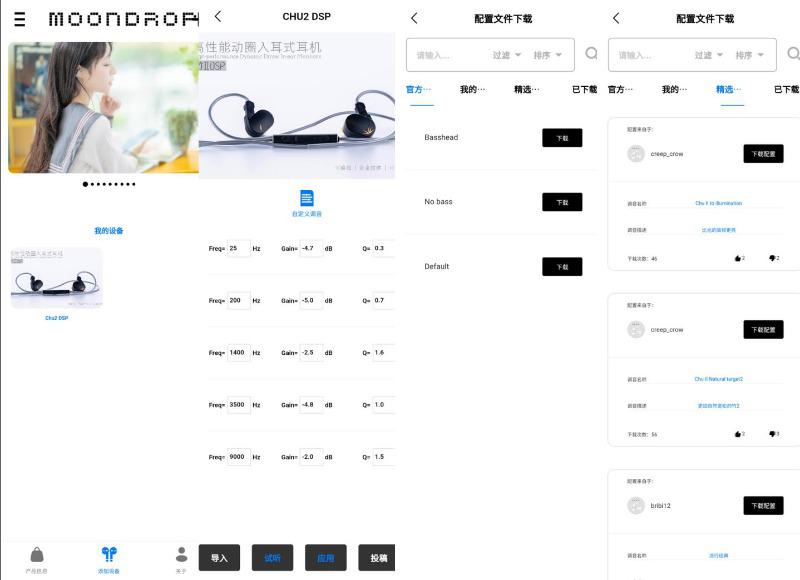Click 下载配置 on the Chu II Natural target2 card
Viewport: 800px width, 580px height.
(763, 330)
